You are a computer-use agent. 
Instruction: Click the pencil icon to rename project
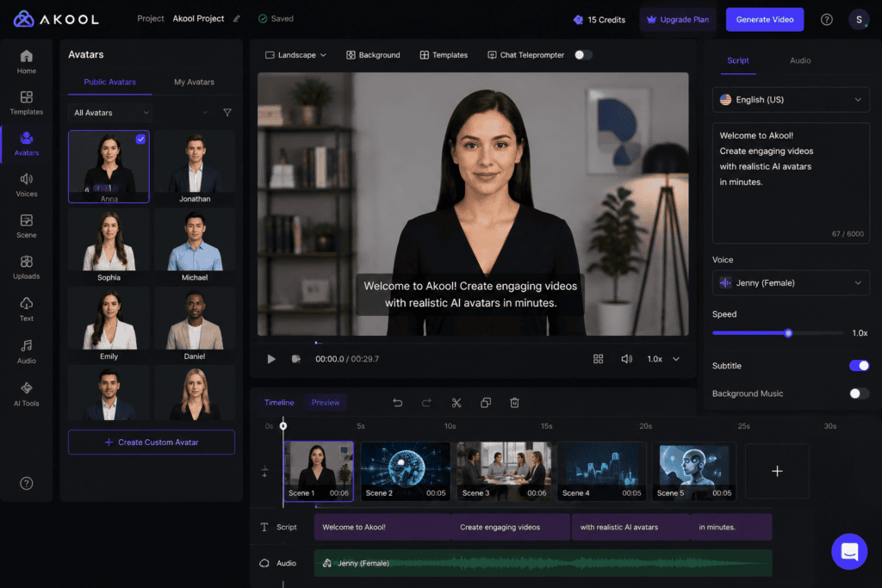point(237,19)
